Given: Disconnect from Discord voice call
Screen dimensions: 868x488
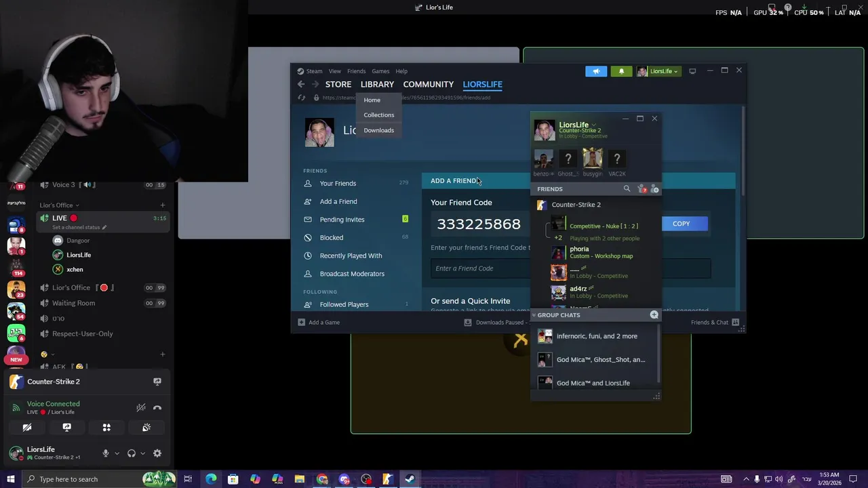Looking at the screenshot, I should pos(157,407).
